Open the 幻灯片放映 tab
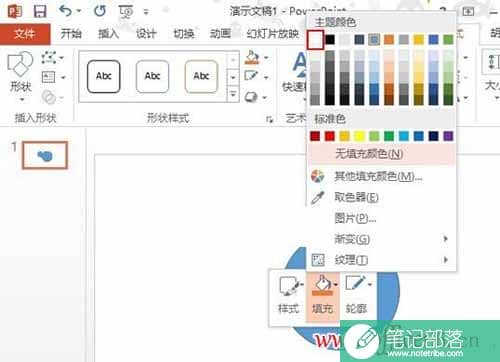This screenshot has width=500, height=362. tap(273, 33)
